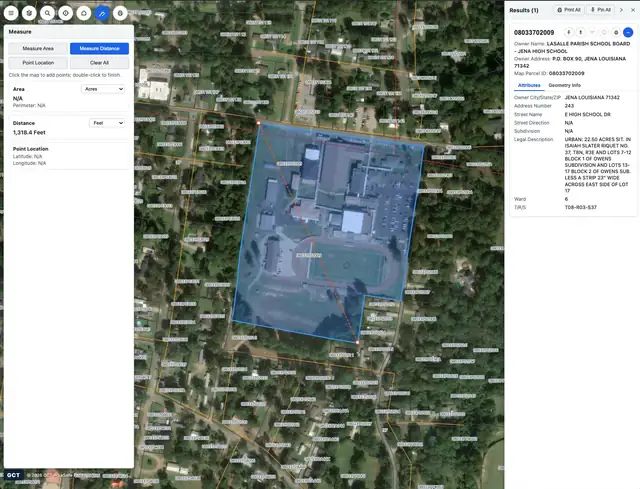
Task: Open the Acres area unit dropdown
Action: 103,89
